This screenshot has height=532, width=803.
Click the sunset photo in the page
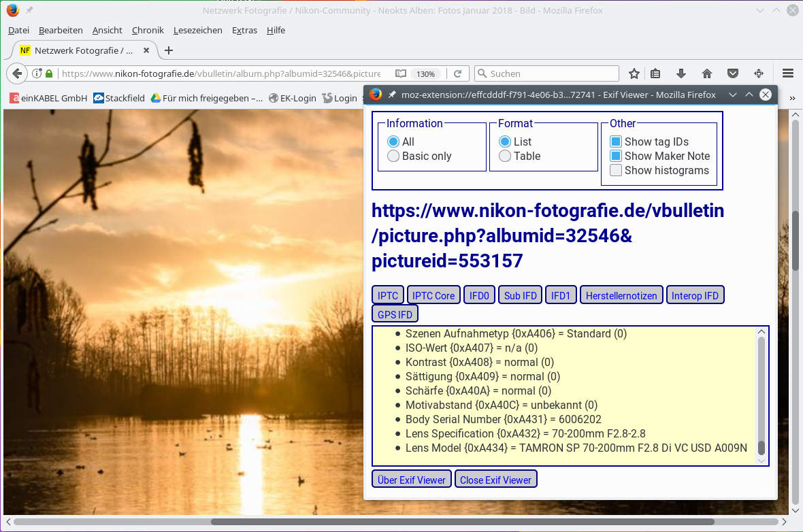183,312
